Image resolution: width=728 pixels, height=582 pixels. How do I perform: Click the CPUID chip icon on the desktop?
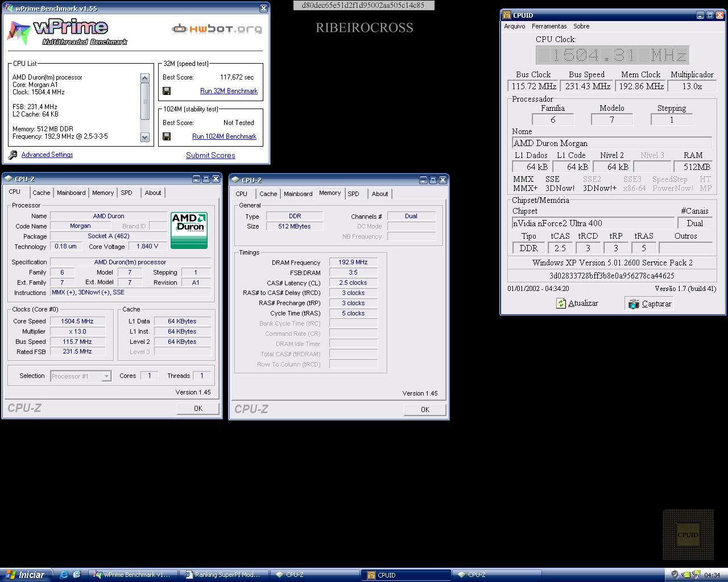coord(688,535)
